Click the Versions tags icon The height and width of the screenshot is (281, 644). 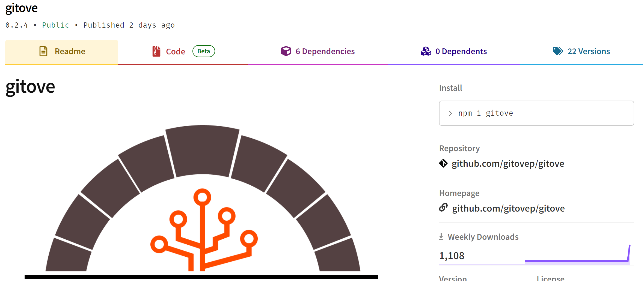coord(558,51)
